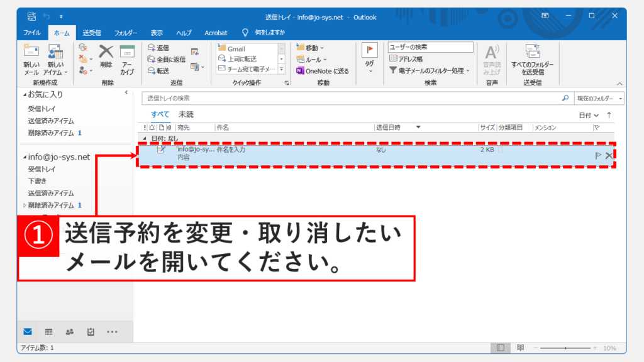Click Send/Receive All Folders icon

click(532, 53)
